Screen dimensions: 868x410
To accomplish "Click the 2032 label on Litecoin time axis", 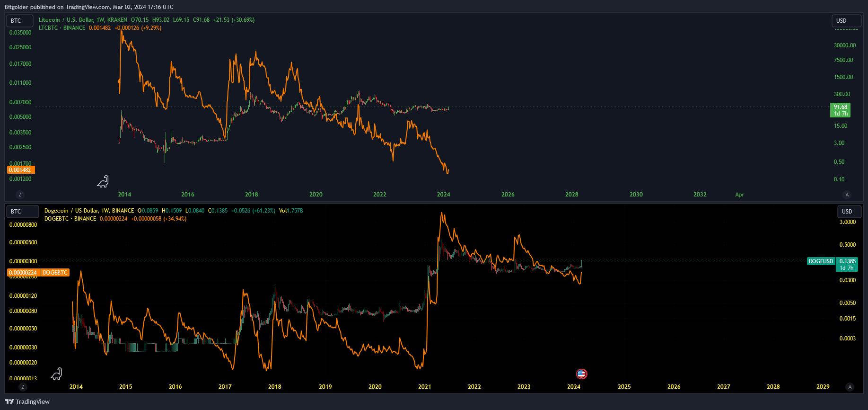I will point(700,195).
